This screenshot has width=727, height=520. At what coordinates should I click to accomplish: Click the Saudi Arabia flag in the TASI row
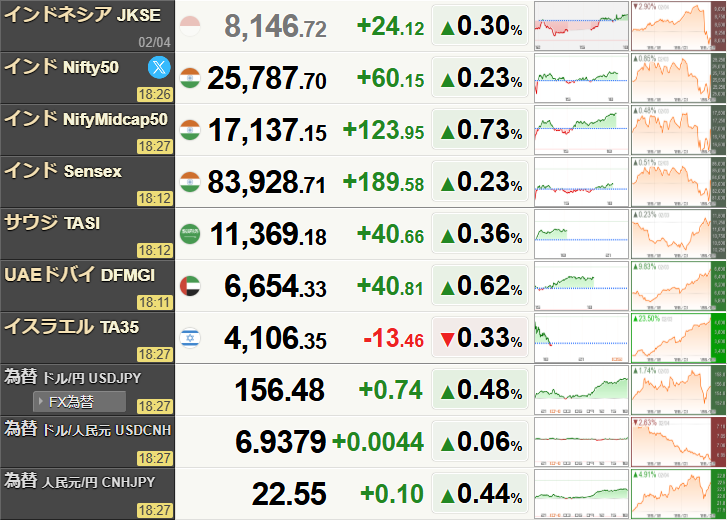190,234
